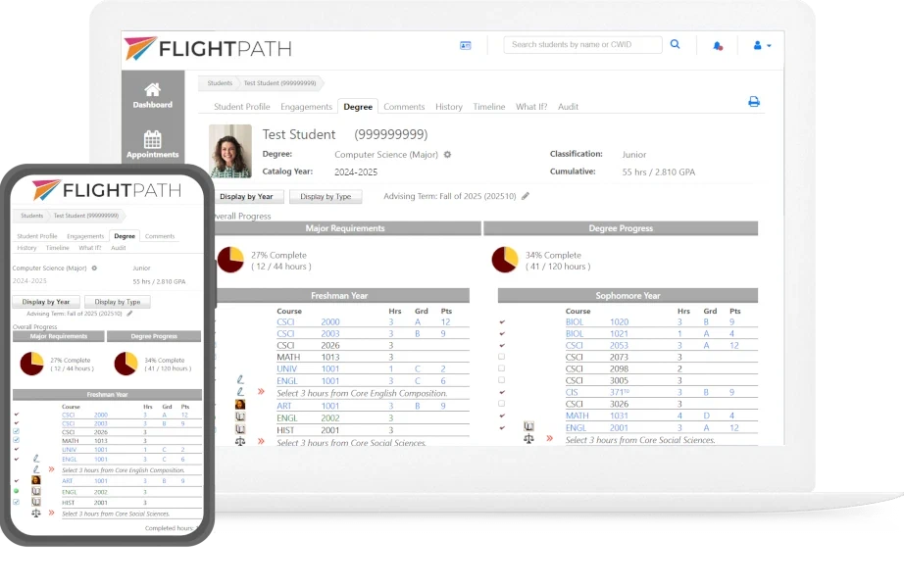Tap the Audit tab on phone
Screen dimensions: 904x588
119,248
